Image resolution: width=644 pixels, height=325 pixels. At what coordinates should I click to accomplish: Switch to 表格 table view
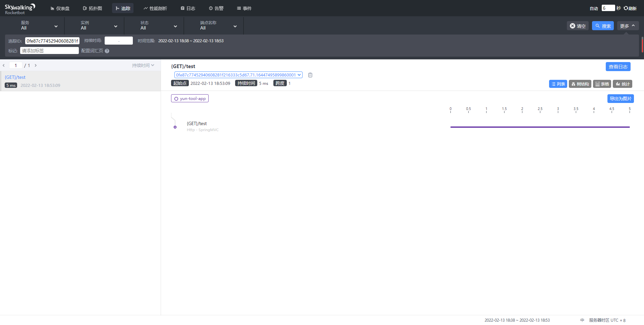coord(602,84)
